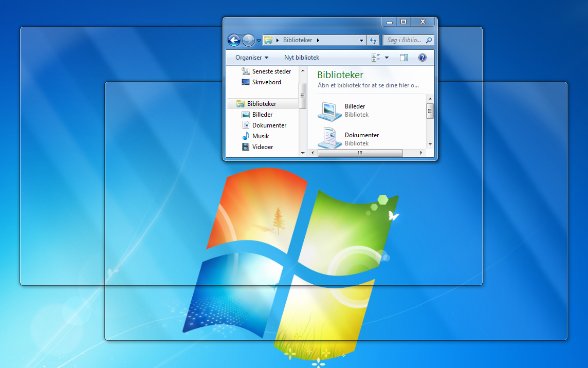Screen dimensions: 588x368
Task: Click the Billeder picture icon in tree
Action: pyautogui.click(x=246, y=115)
